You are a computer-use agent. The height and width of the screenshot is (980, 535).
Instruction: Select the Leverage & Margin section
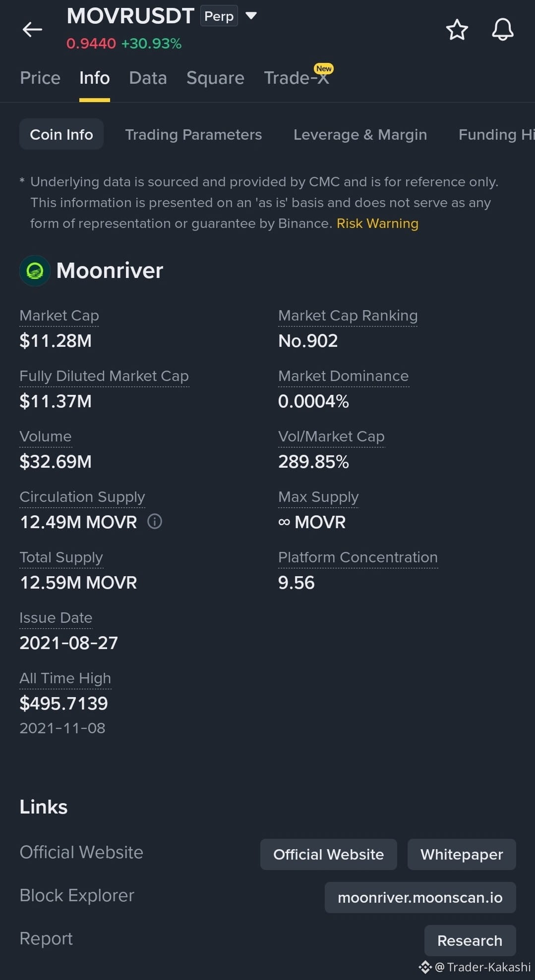pos(360,134)
